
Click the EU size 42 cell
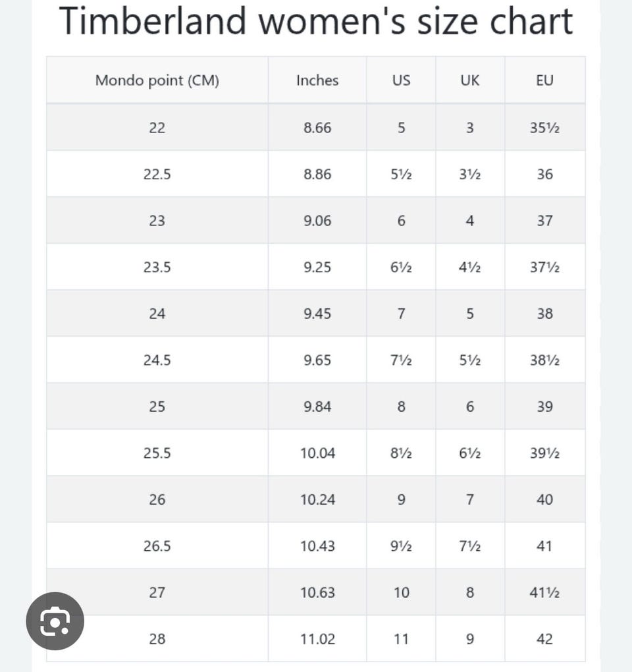click(544, 639)
